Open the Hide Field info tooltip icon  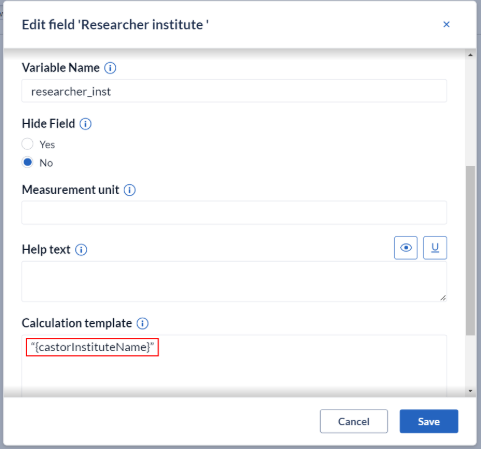[85, 124]
